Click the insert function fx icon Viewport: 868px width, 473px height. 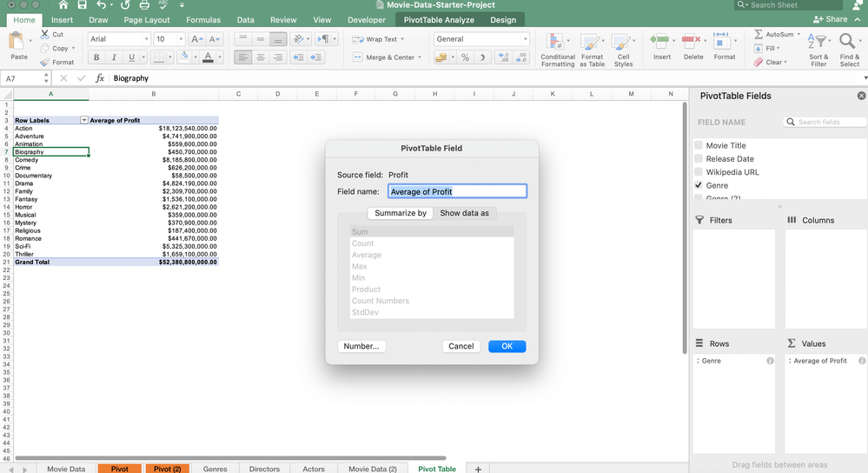click(x=100, y=78)
